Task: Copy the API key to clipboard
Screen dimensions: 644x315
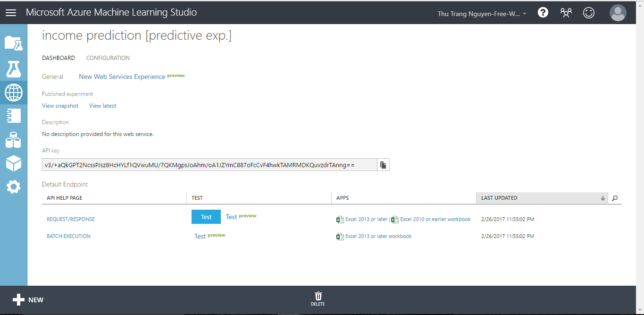Action: point(383,165)
